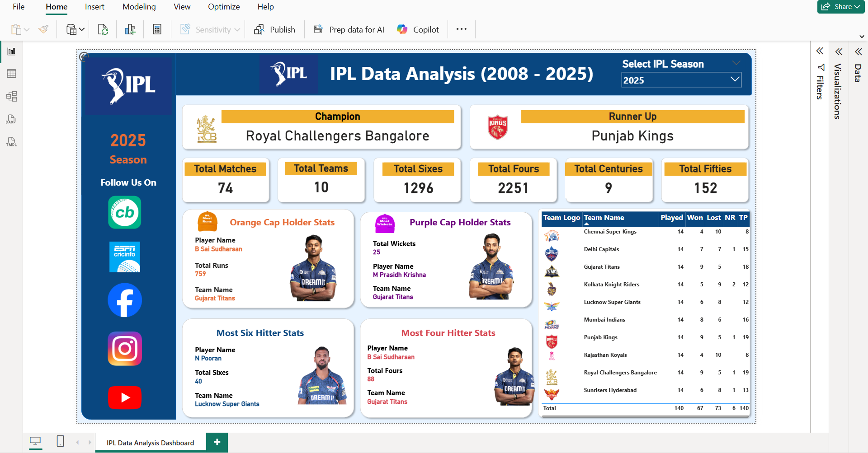Click Prep data for AI
The height and width of the screenshot is (453, 868).
tap(349, 29)
